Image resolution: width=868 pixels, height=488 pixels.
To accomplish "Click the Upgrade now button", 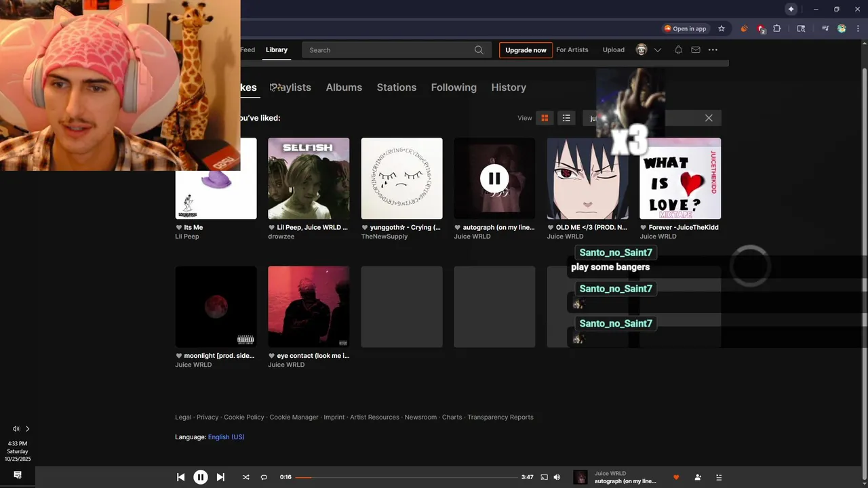I will click(x=526, y=49).
